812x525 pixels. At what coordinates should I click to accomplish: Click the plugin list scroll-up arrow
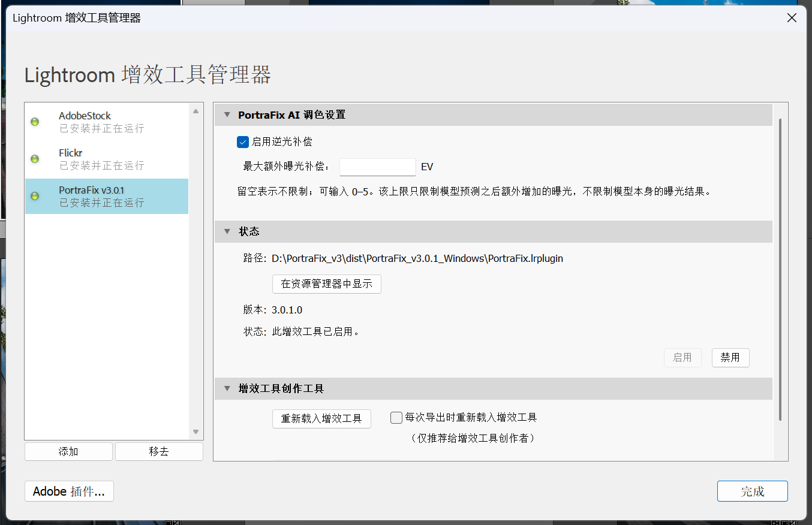point(196,111)
